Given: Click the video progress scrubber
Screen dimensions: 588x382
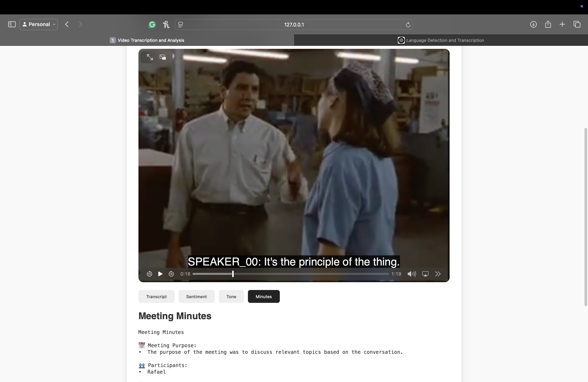Looking at the screenshot, I should [x=233, y=274].
